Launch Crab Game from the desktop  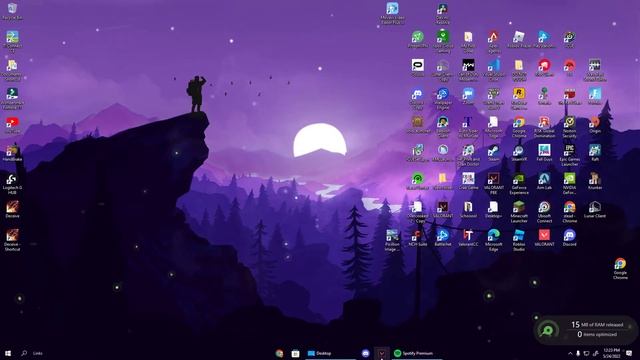click(x=468, y=181)
